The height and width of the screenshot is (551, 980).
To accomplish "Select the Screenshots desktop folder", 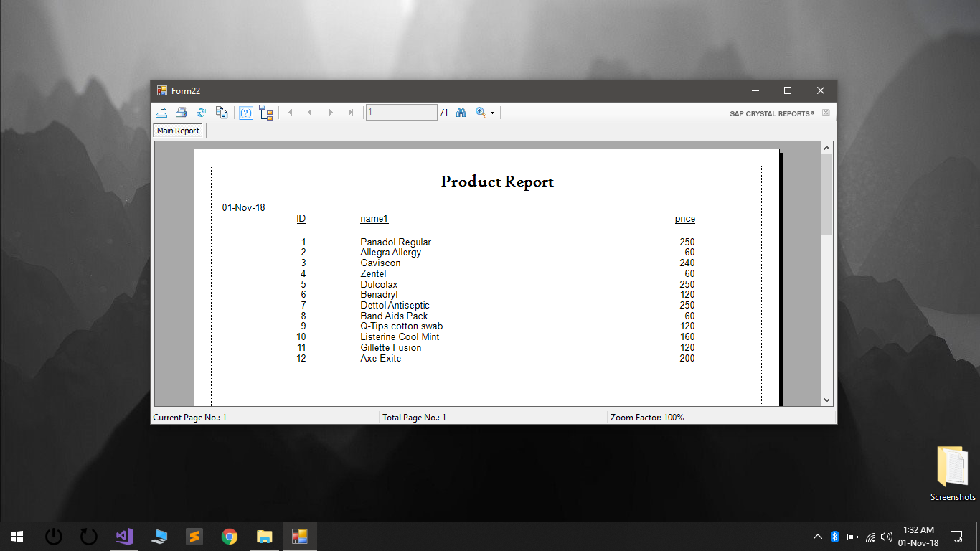I will click(953, 474).
